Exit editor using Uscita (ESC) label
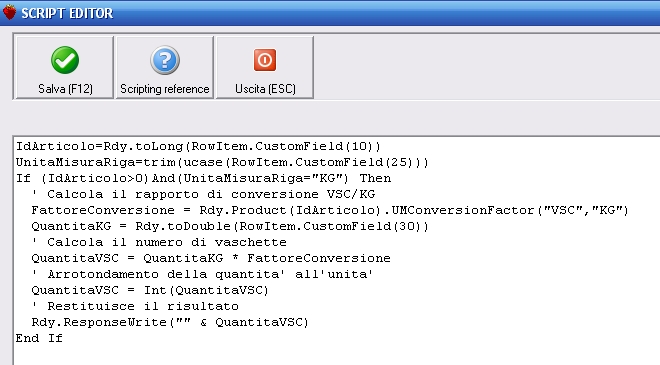The image size is (660, 365). (265, 89)
